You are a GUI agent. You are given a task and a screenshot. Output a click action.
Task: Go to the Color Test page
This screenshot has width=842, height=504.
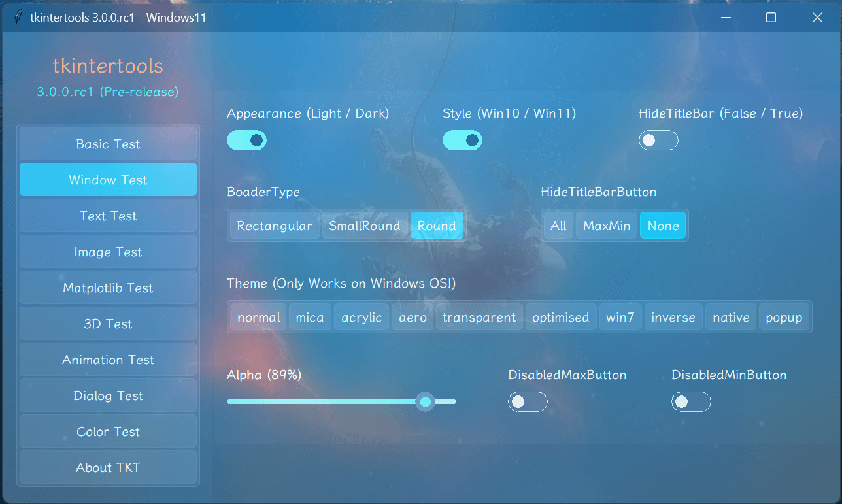coord(108,431)
